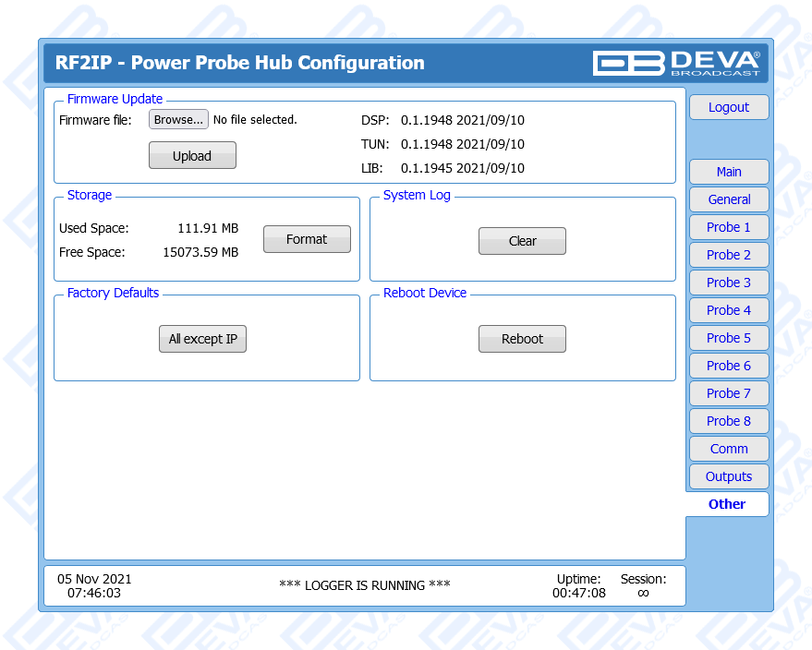Select the Probe 8 tab
The width and height of the screenshot is (812, 650).
tap(728, 421)
